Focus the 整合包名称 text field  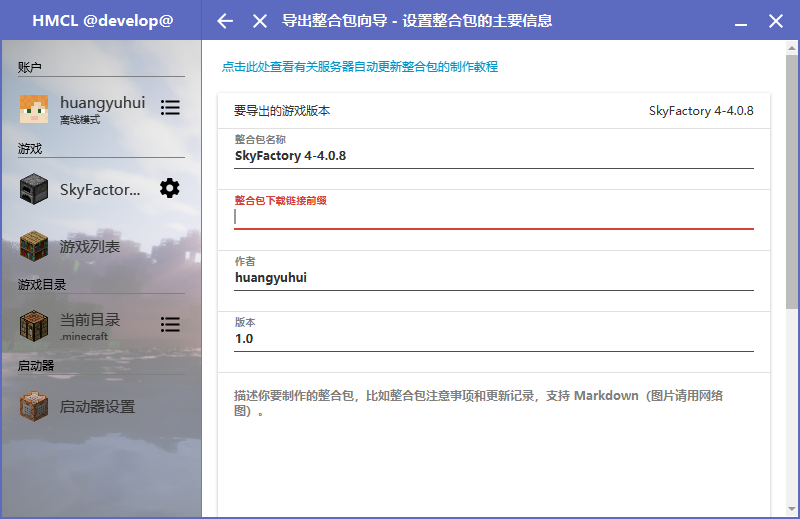pos(493,157)
